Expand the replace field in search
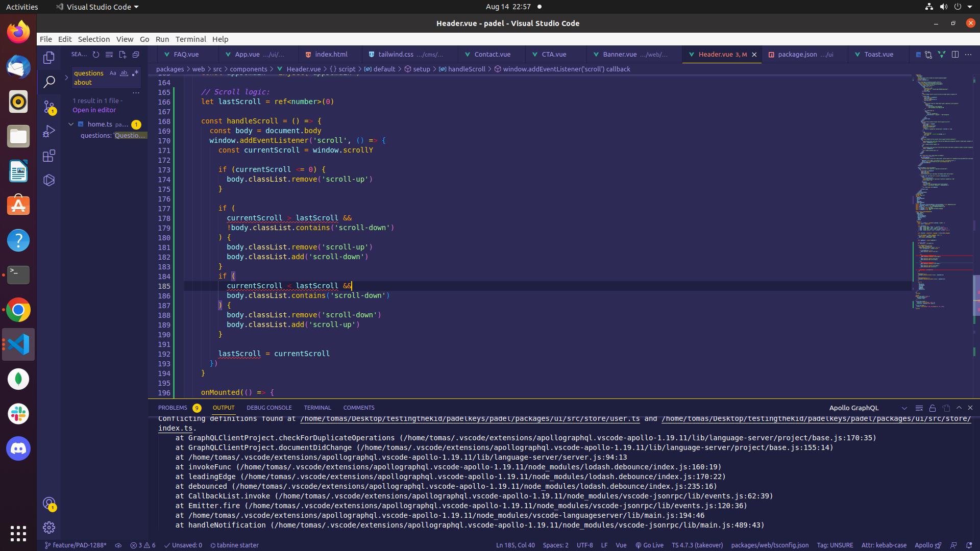 (66, 78)
